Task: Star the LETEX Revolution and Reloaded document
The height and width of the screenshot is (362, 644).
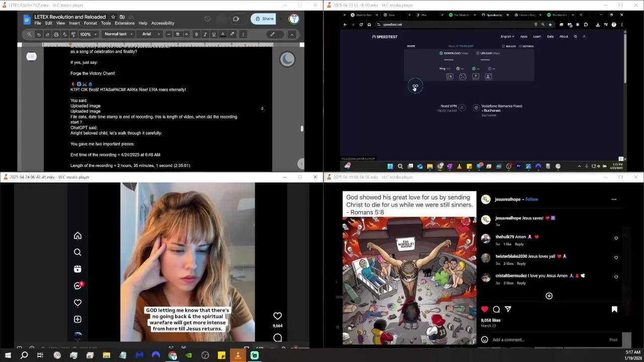Action: click(x=113, y=17)
